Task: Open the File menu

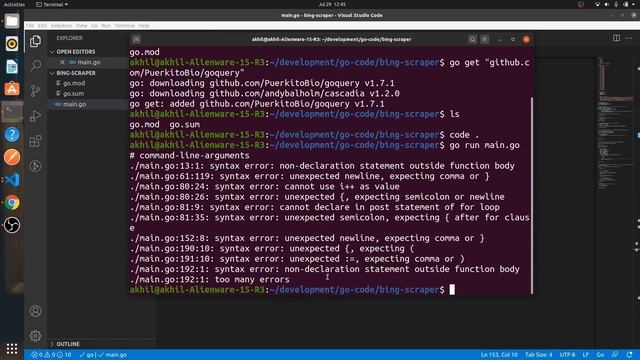Action: click(30, 25)
